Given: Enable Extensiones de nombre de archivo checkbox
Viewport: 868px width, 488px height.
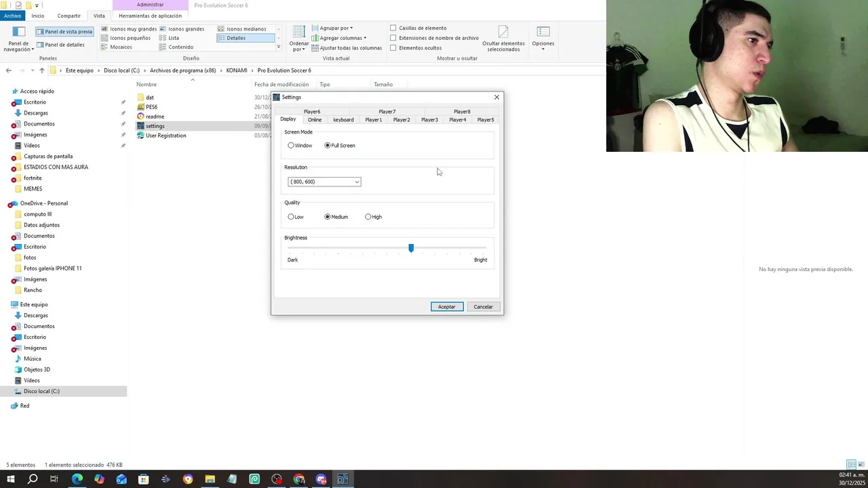Looking at the screenshot, I should coord(393,38).
